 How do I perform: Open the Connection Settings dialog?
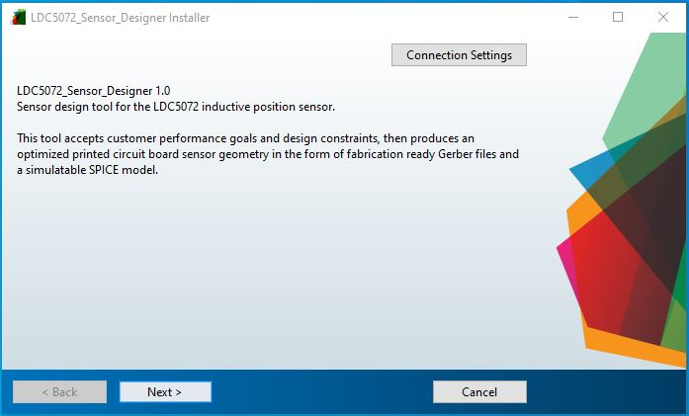[459, 55]
